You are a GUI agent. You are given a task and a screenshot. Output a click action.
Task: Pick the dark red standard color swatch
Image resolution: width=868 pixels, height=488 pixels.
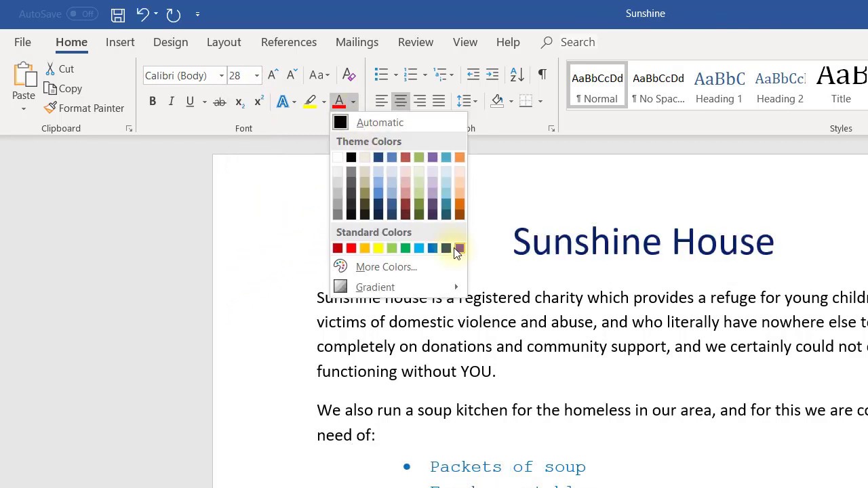pyautogui.click(x=337, y=248)
